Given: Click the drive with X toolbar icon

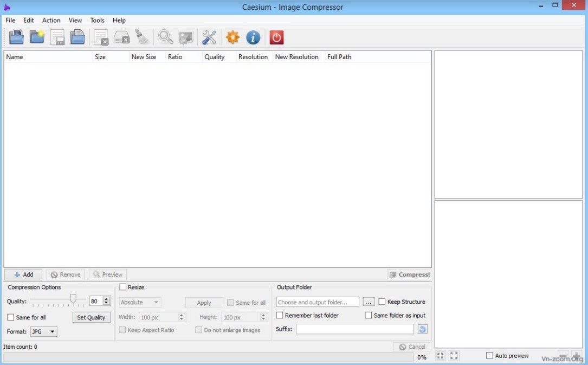Looking at the screenshot, I should (121, 37).
